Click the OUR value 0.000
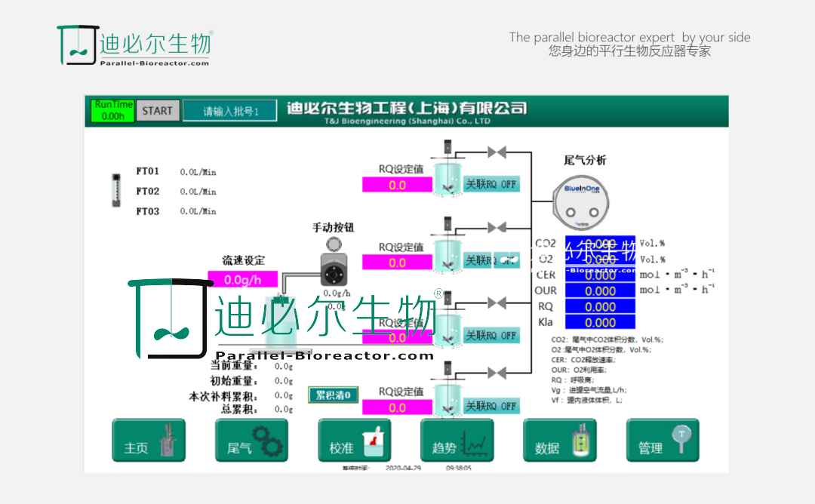 pos(601,291)
